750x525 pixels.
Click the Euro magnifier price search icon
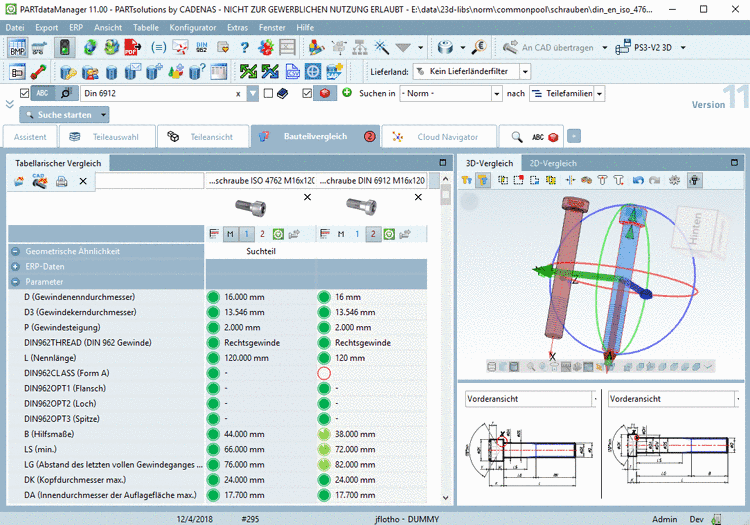pyautogui.click(x=479, y=47)
